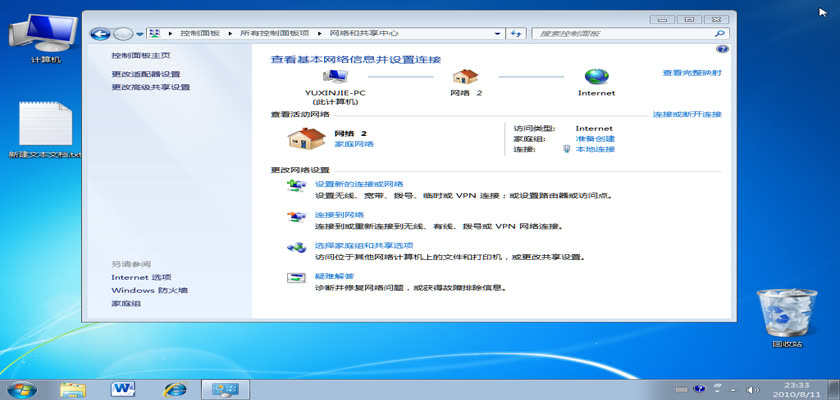Viewport: 840px width, 400px height.
Task: Open Internet Explorer from the taskbar
Action: [x=176, y=387]
